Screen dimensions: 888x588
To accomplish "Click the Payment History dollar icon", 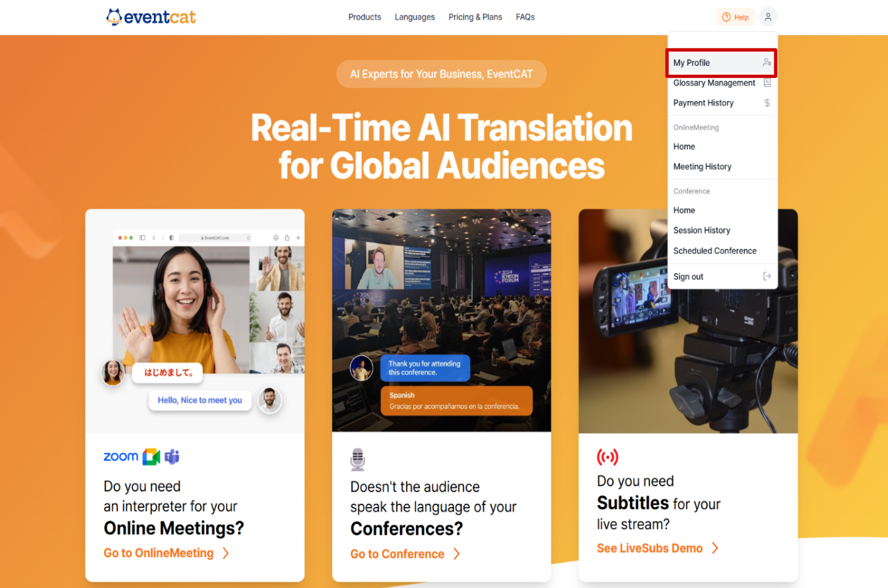I will click(767, 103).
